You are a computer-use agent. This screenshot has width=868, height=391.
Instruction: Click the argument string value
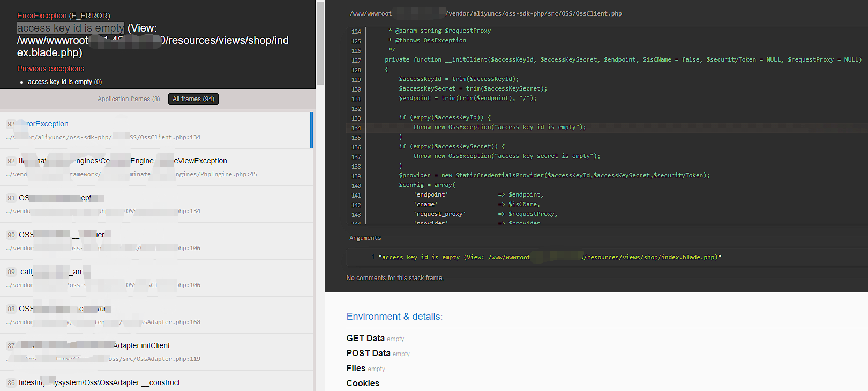pyautogui.click(x=550, y=258)
